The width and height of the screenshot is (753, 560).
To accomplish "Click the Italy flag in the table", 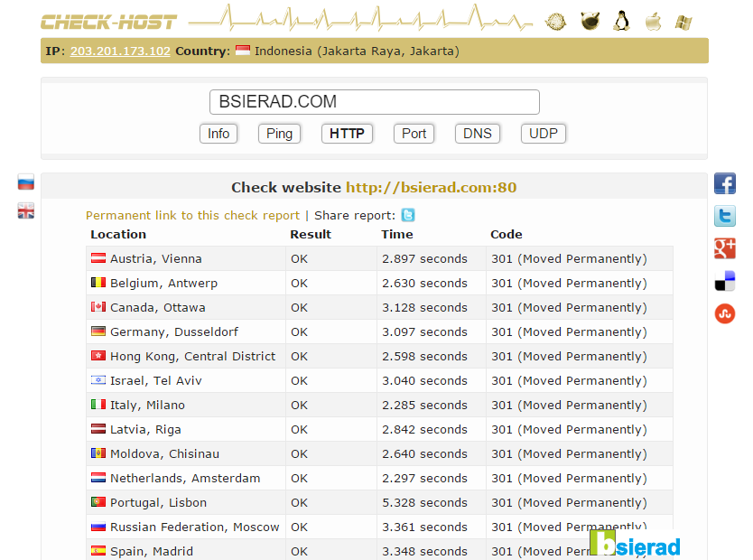I will pyautogui.click(x=98, y=405).
